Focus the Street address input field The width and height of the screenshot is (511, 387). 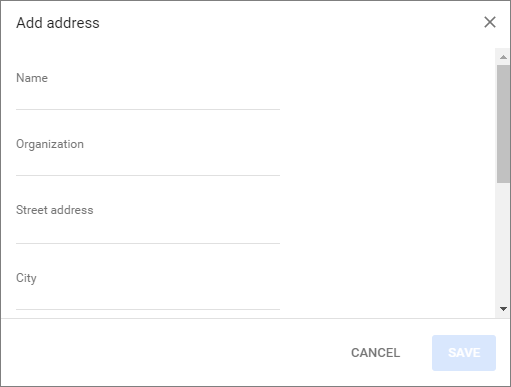coord(148,231)
